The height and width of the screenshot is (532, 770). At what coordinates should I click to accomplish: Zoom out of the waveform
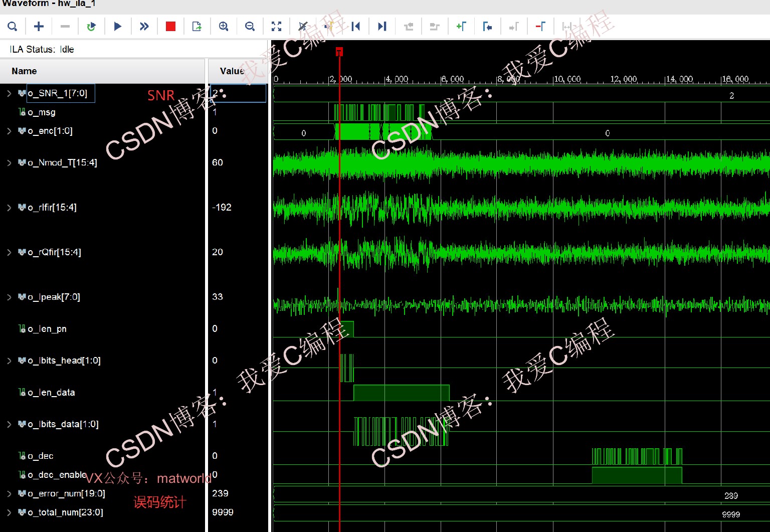pyautogui.click(x=250, y=27)
